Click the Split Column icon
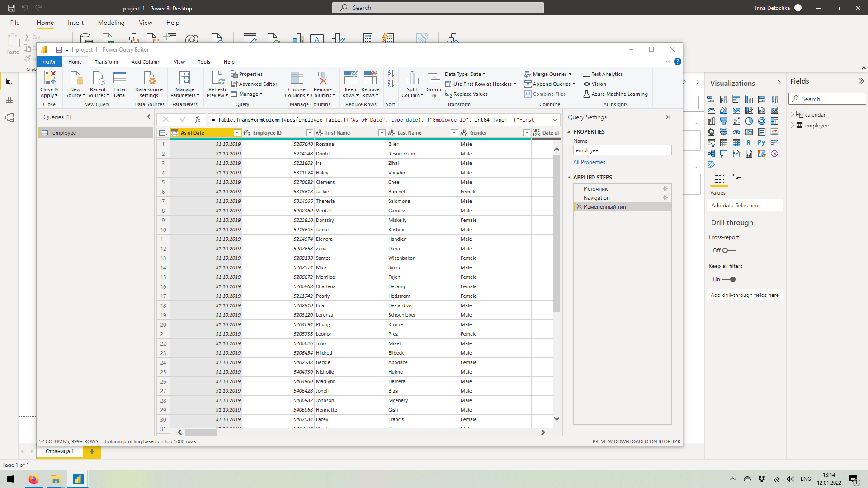868x488 pixels. pyautogui.click(x=412, y=79)
